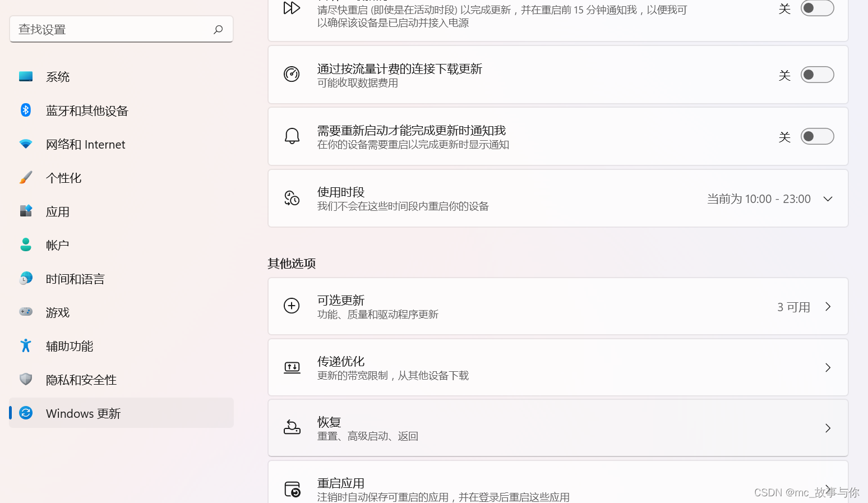The image size is (868, 503).
Task: Click the 使用时段 title
Action: (x=341, y=192)
